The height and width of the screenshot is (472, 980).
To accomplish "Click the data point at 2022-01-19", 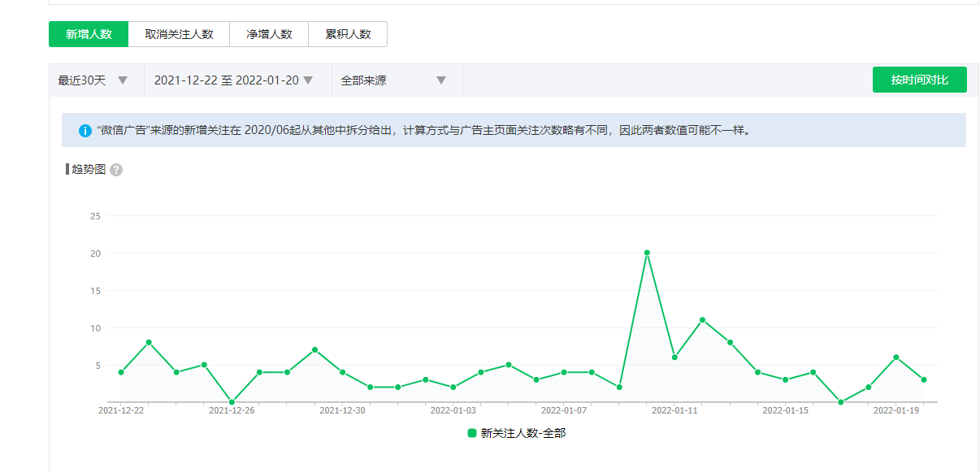I will (896, 357).
